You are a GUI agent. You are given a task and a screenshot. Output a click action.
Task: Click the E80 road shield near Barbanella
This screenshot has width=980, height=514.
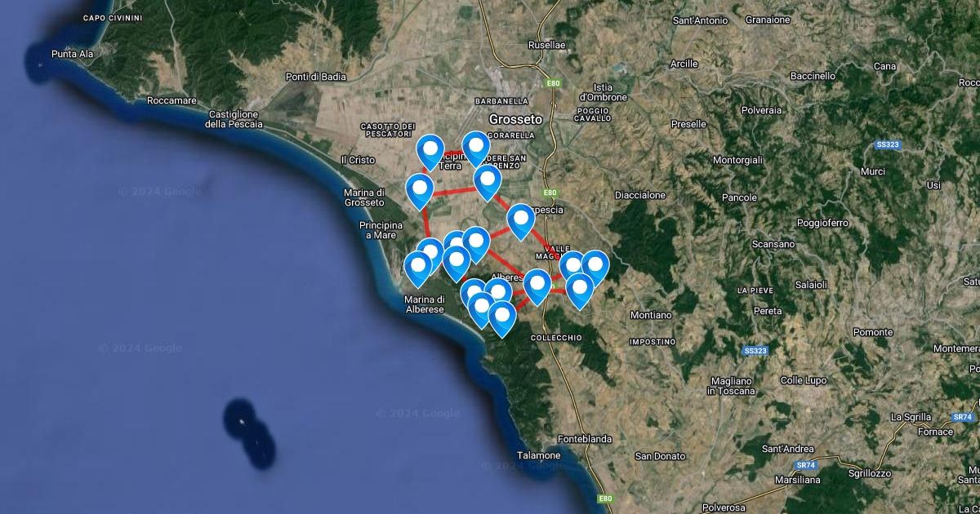click(554, 83)
